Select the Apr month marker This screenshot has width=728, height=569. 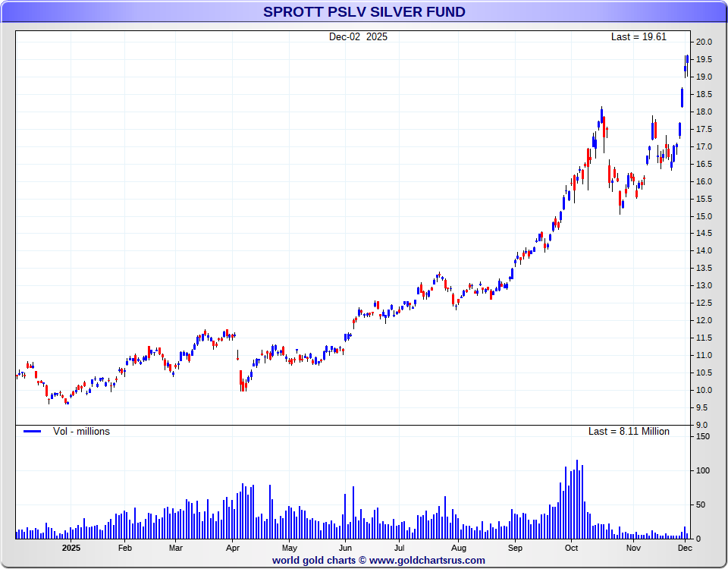[x=233, y=548]
